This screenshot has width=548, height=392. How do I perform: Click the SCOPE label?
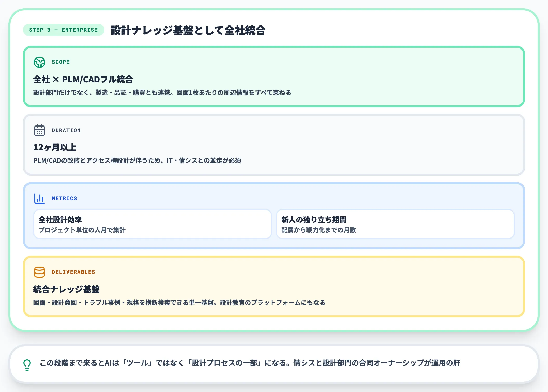coord(61,62)
